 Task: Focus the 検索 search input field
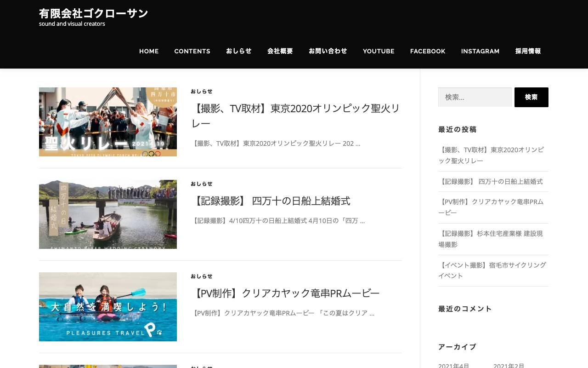click(475, 97)
